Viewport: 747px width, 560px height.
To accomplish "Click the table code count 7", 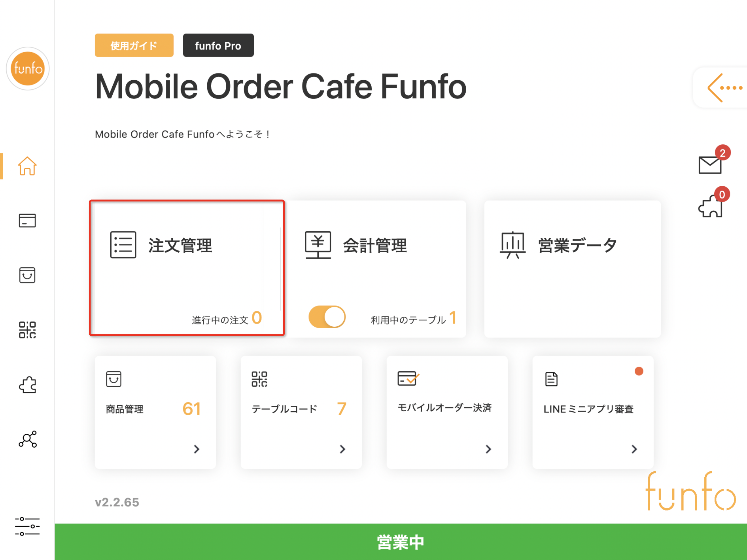I will [x=342, y=409].
